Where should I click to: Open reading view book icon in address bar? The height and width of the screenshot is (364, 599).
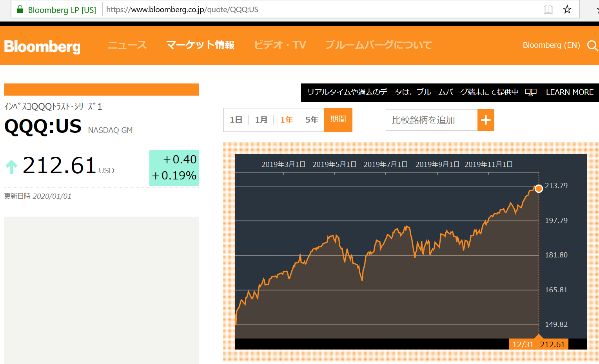click(x=548, y=9)
